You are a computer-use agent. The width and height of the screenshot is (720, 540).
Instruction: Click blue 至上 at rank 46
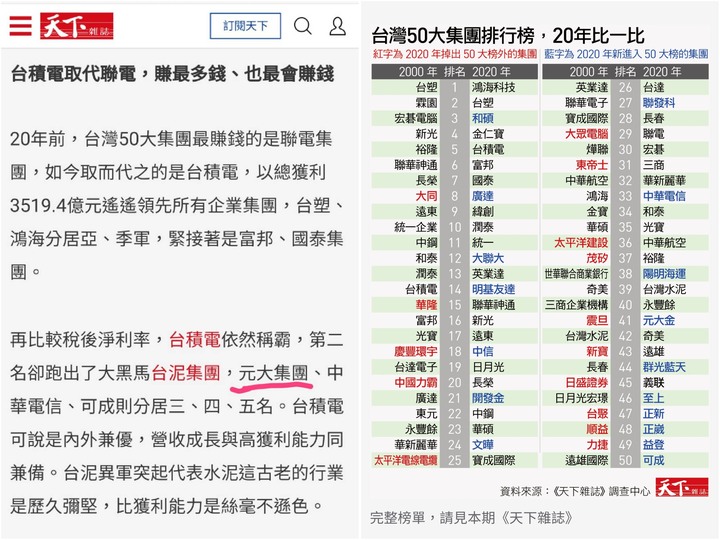tap(653, 398)
